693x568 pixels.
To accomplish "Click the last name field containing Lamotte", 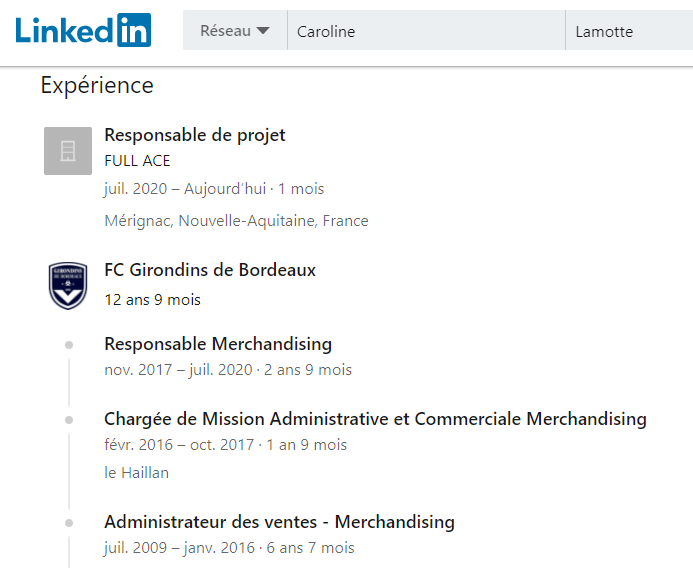I will coord(628,31).
